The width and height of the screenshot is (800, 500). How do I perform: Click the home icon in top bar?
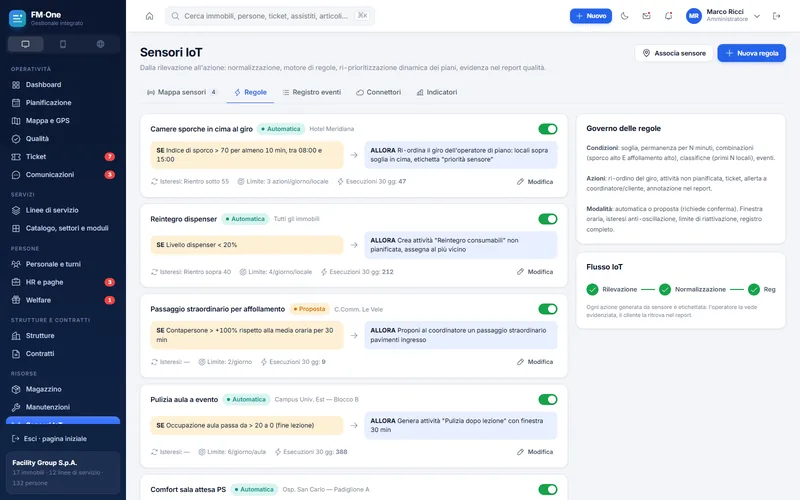pos(149,16)
